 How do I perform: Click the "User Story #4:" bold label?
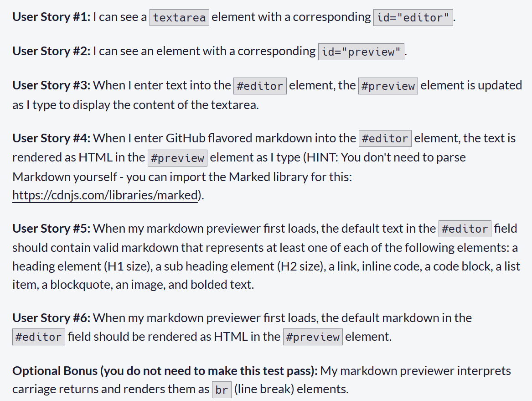[x=52, y=138]
